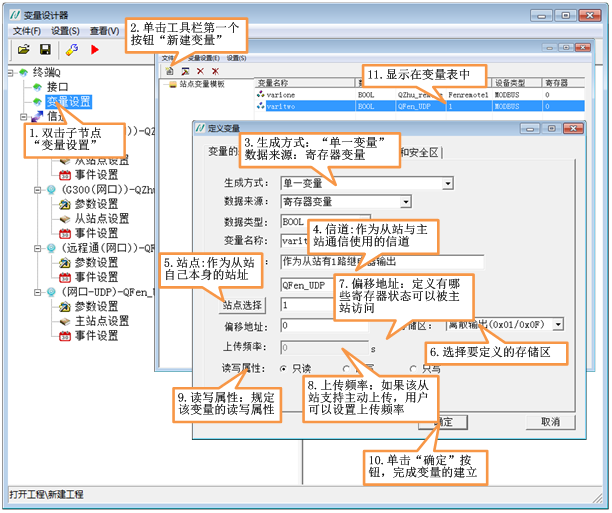Click 主站点设置 book icon under 网口-UDP node
Image resolution: width=612 pixels, height=513 pixels.
(64, 322)
